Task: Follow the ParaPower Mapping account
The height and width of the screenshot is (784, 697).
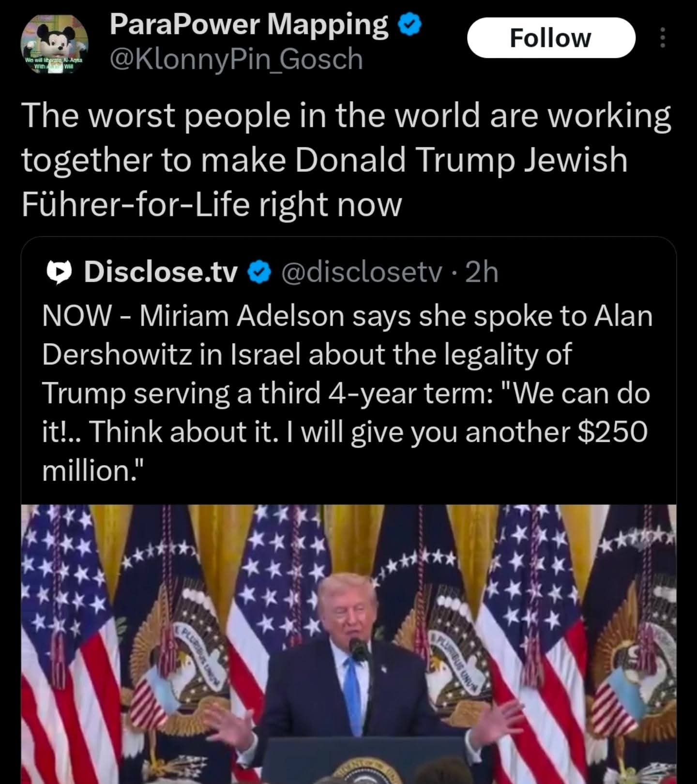Action: (551, 38)
